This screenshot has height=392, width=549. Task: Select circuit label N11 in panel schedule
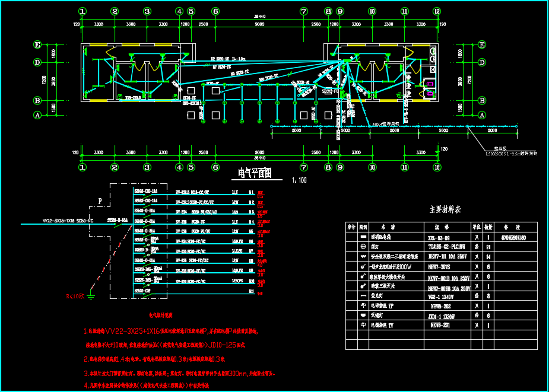(251, 291)
